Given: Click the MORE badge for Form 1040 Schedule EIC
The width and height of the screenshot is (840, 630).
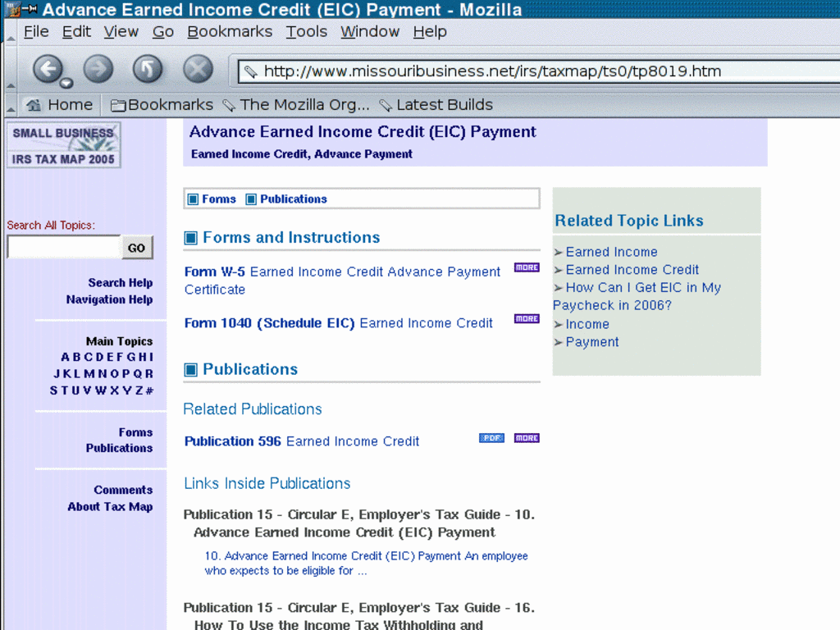Looking at the screenshot, I should click(527, 319).
